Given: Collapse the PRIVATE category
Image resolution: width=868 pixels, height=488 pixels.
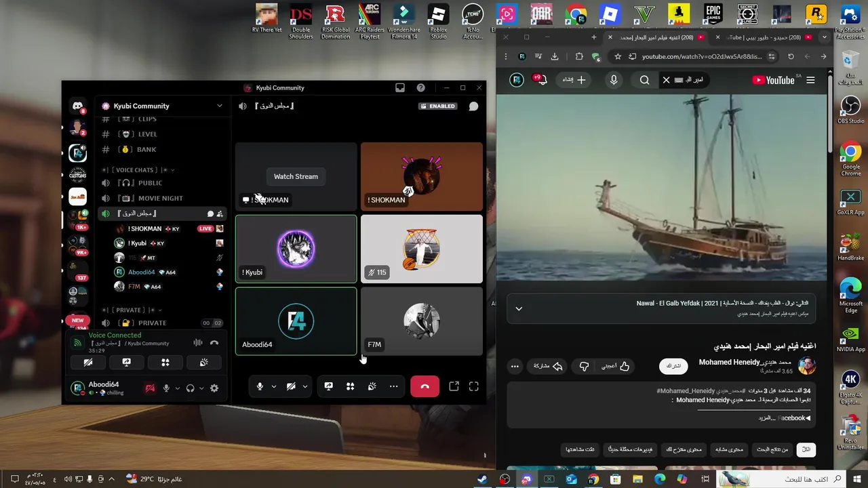Looking at the screenshot, I should [132, 310].
